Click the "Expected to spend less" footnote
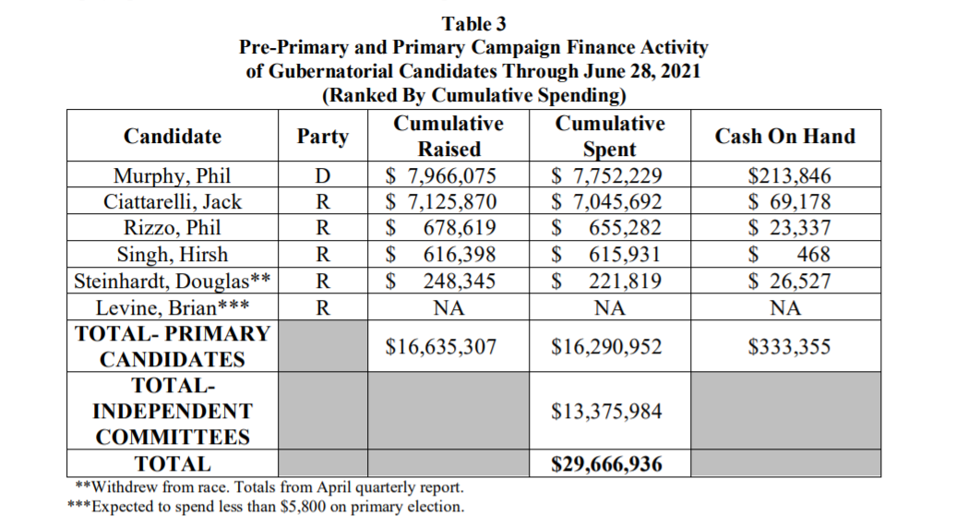 266,507
